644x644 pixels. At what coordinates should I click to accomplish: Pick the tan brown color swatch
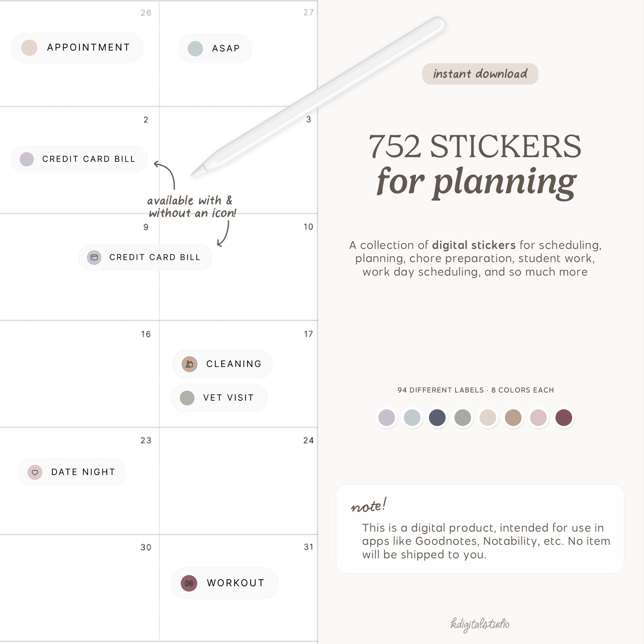513,418
